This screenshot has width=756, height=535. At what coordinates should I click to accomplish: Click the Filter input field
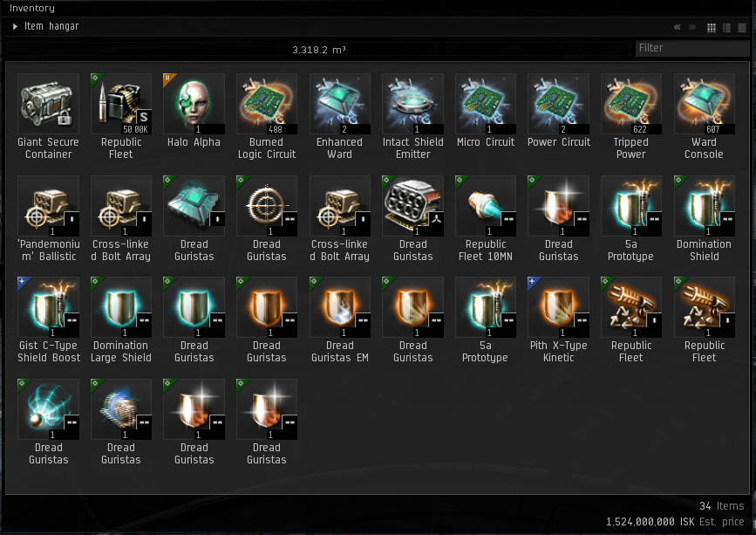(692, 48)
